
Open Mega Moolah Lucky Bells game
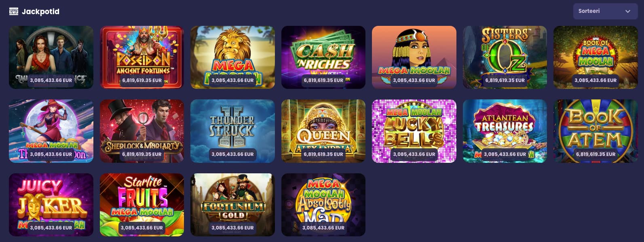(x=414, y=131)
